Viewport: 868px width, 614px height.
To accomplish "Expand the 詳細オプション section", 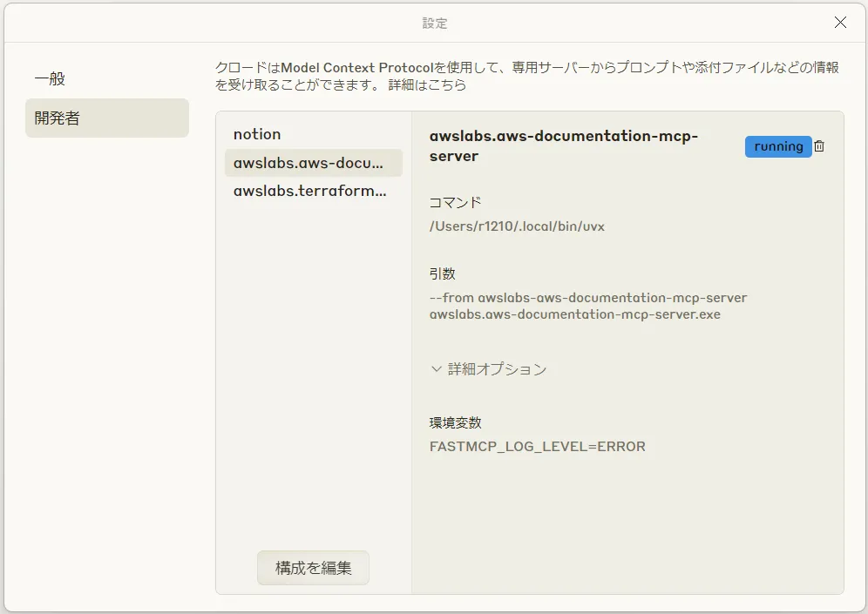I will pos(488,369).
